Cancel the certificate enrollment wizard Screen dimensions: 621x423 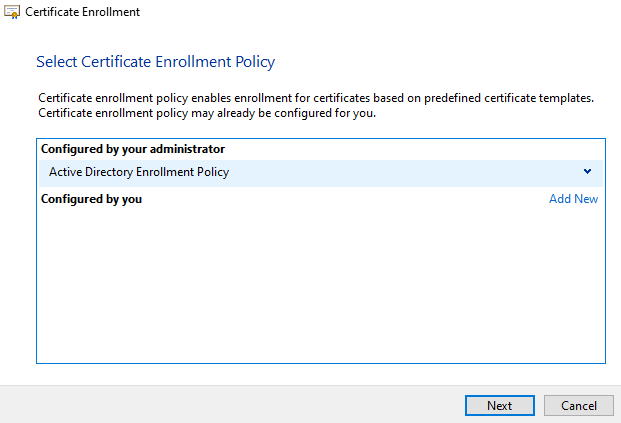coord(578,405)
